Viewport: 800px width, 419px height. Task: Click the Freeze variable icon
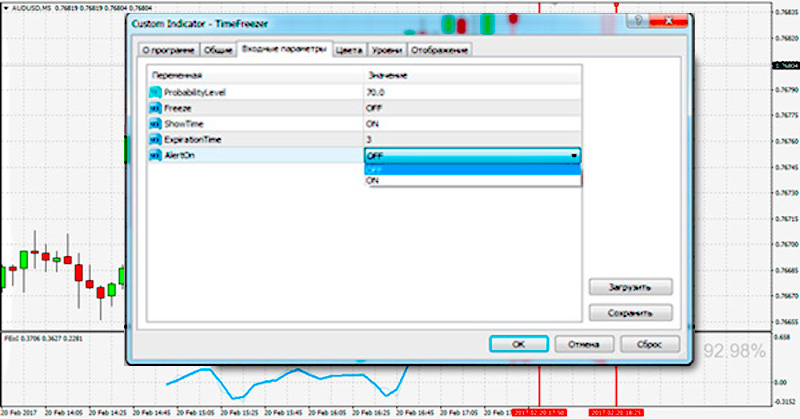point(155,108)
